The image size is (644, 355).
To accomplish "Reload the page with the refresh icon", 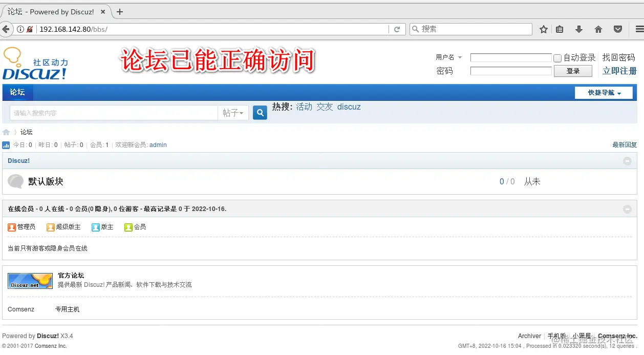I will [397, 29].
